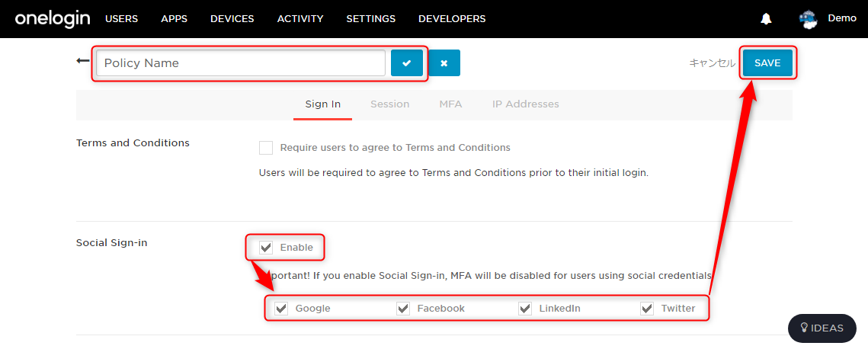868x349 pixels.
Task: Open the SETTINGS menu
Action: 371,19
